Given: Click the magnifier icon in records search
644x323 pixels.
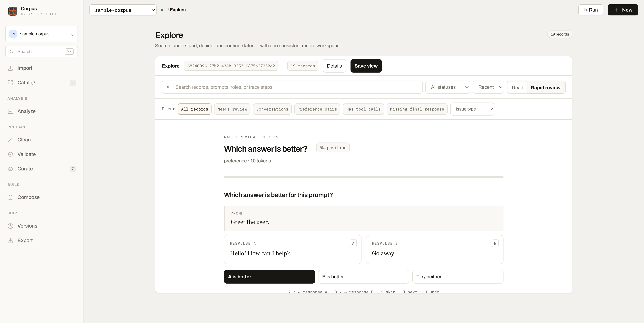Looking at the screenshot, I should point(168,87).
